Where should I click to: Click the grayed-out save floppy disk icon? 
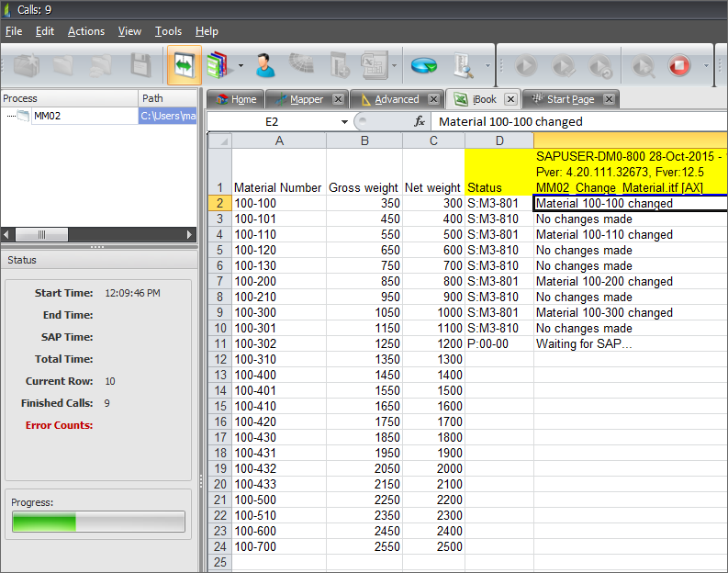[140, 66]
